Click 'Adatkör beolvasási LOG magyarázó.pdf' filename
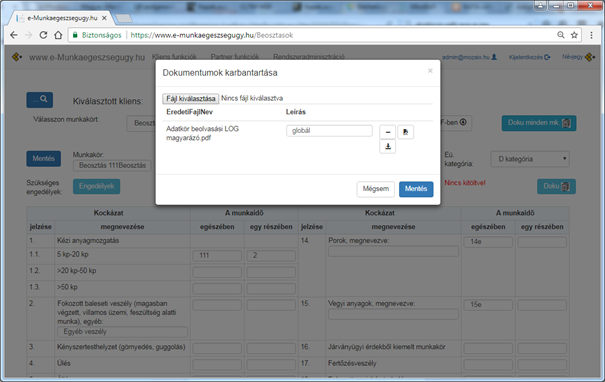This screenshot has height=382, width=605. click(x=202, y=134)
